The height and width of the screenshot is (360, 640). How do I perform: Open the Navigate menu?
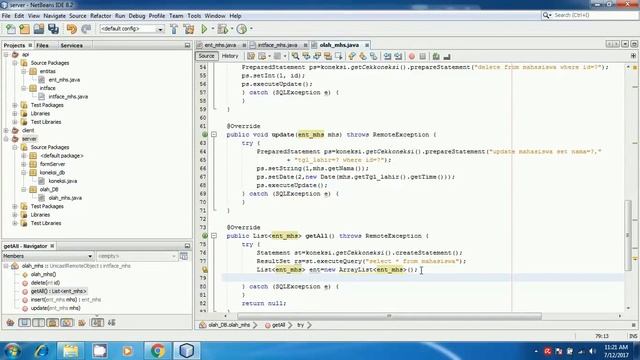[x=54, y=16]
